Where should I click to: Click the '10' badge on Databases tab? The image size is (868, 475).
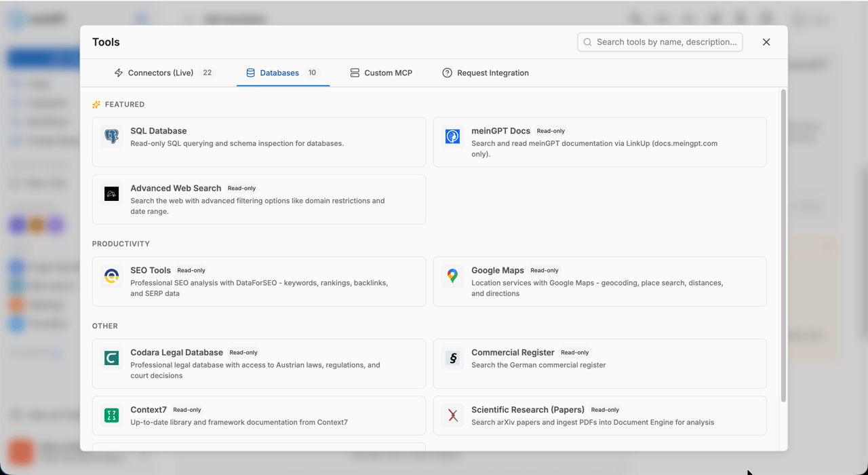tap(312, 73)
